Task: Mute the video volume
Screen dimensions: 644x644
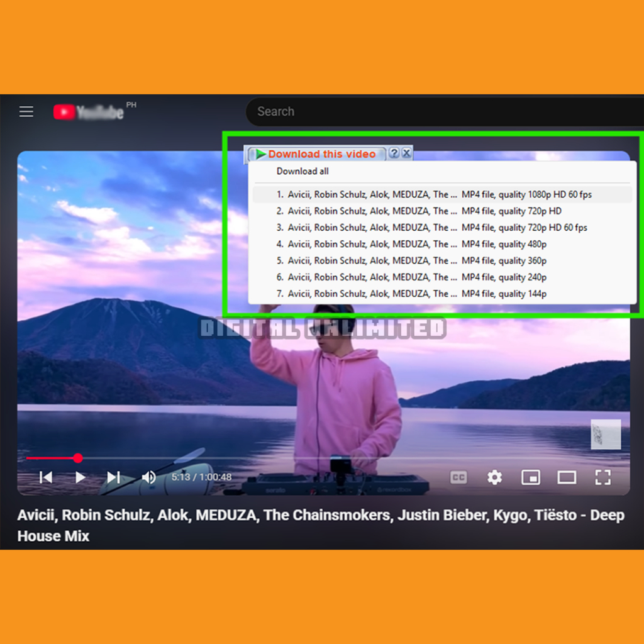Action: (x=148, y=477)
